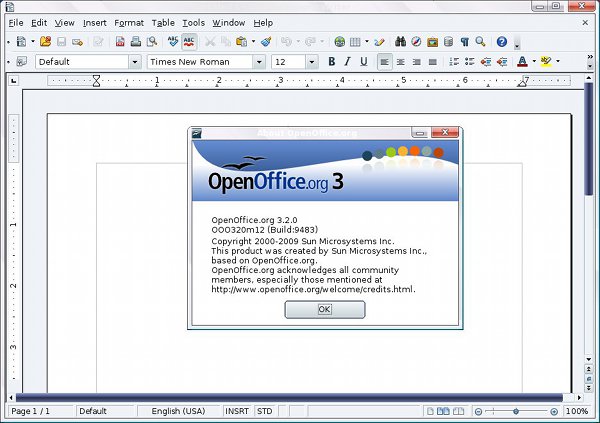
Task: Click the Paste clipboard icon
Action: pyautogui.click(x=241, y=41)
